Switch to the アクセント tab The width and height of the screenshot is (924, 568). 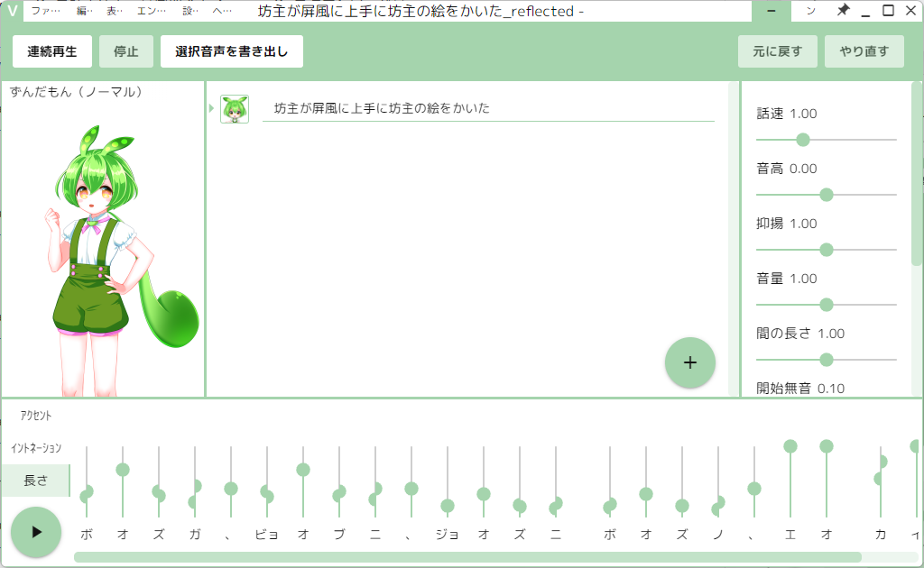[x=35, y=416]
